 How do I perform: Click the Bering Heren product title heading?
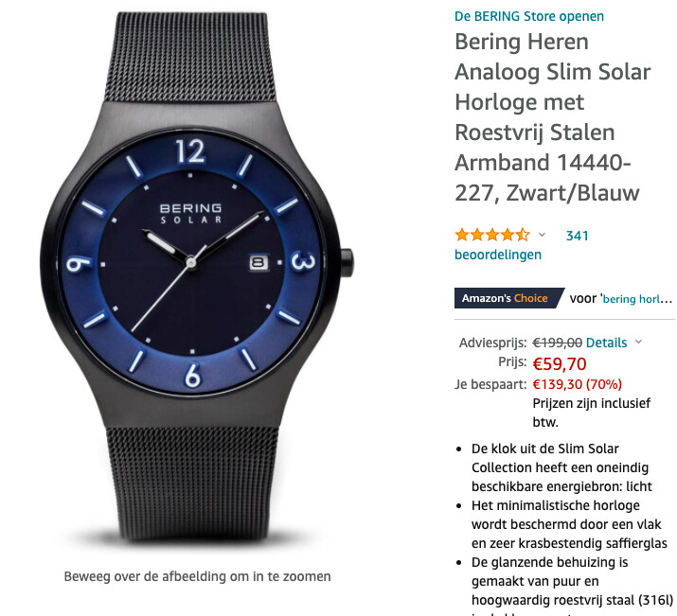pyautogui.click(x=553, y=117)
